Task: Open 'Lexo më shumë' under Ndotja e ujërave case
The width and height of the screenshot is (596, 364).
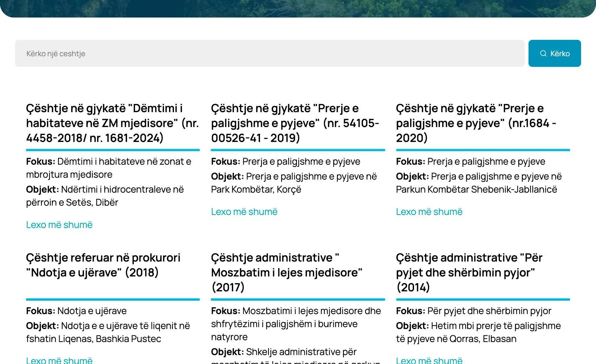Action: point(59,360)
